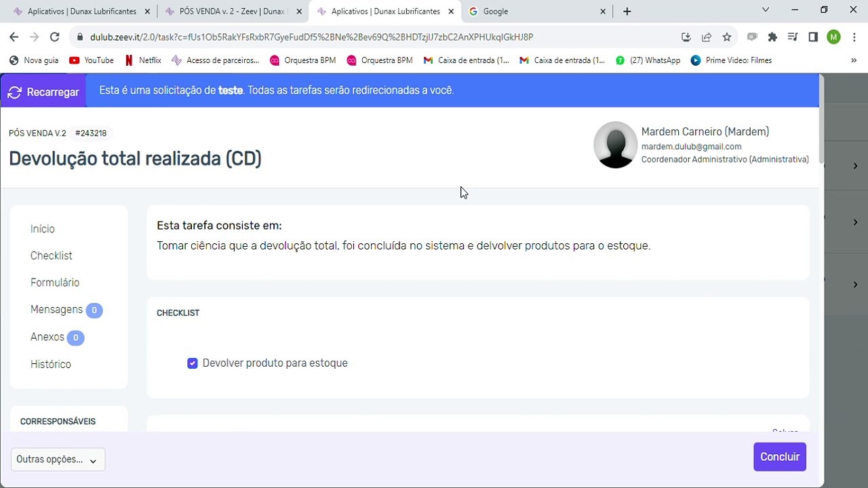Click the browser reload page icon
The image size is (868, 488).
tap(55, 37)
